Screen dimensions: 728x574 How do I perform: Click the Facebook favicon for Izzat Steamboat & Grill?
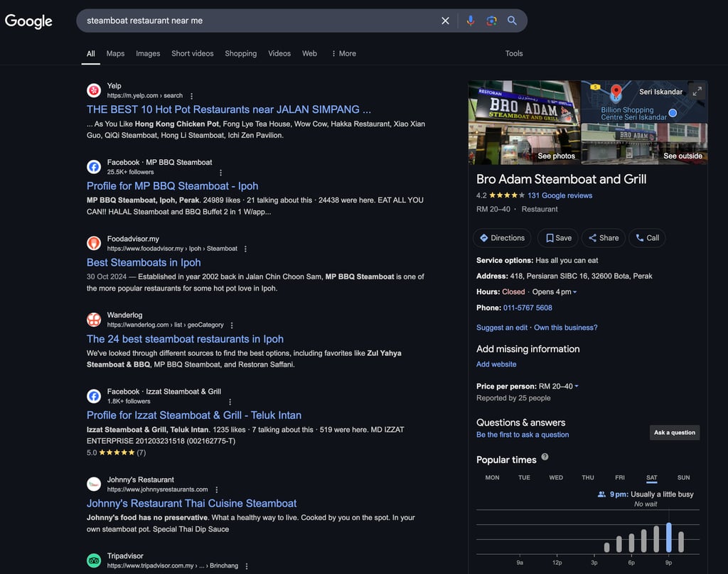point(94,396)
